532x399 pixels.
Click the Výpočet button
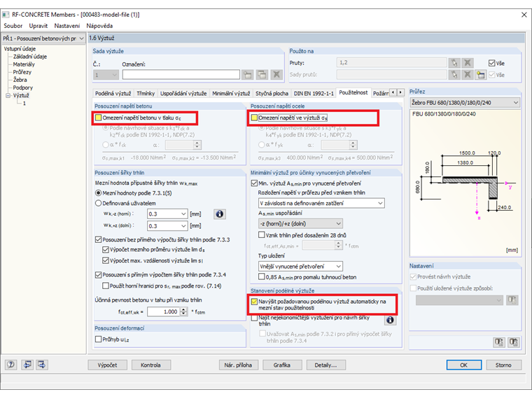click(107, 365)
